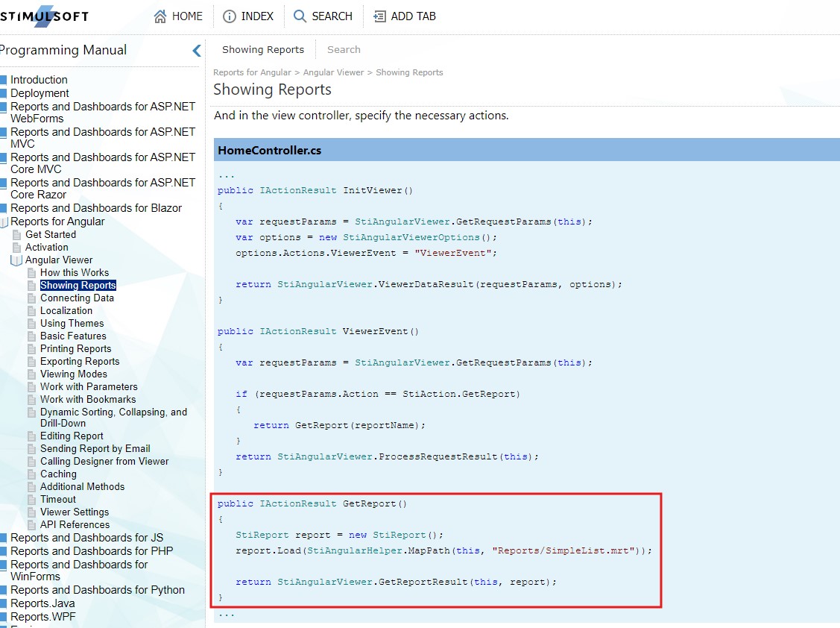Open the INDEX view
The image size is (840, 628).
coord(248,16)
